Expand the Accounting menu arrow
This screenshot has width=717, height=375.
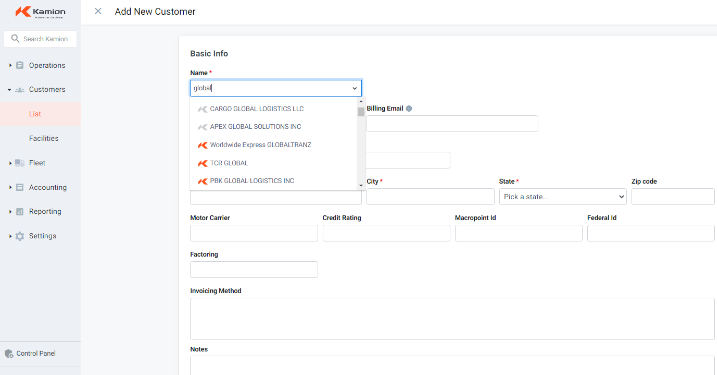[x=10, y=187]
